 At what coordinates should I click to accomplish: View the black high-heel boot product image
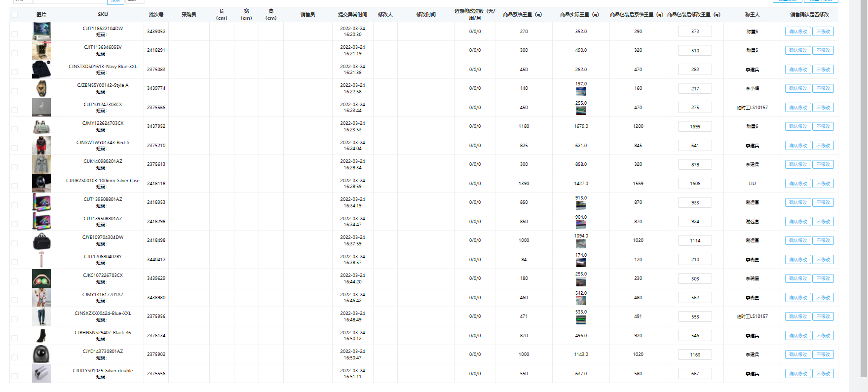point(41,336)
